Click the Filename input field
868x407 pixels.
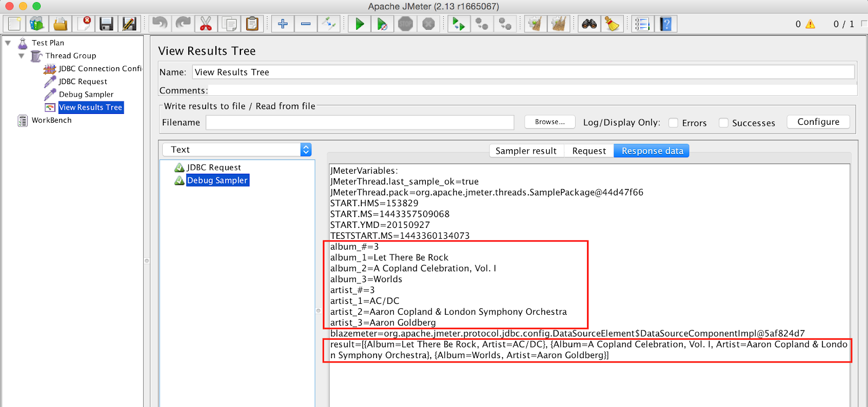(x=360, y=123)
